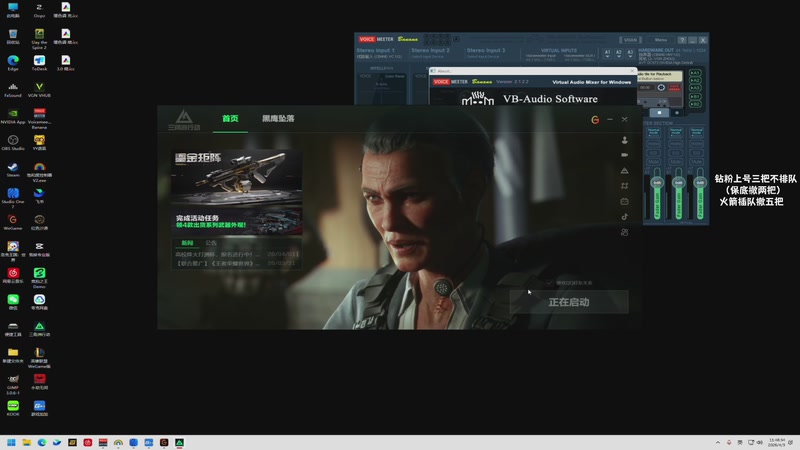Open the Voicemeeter Banana desktop shortcut
800x450 pixels.
pos(39,118)
